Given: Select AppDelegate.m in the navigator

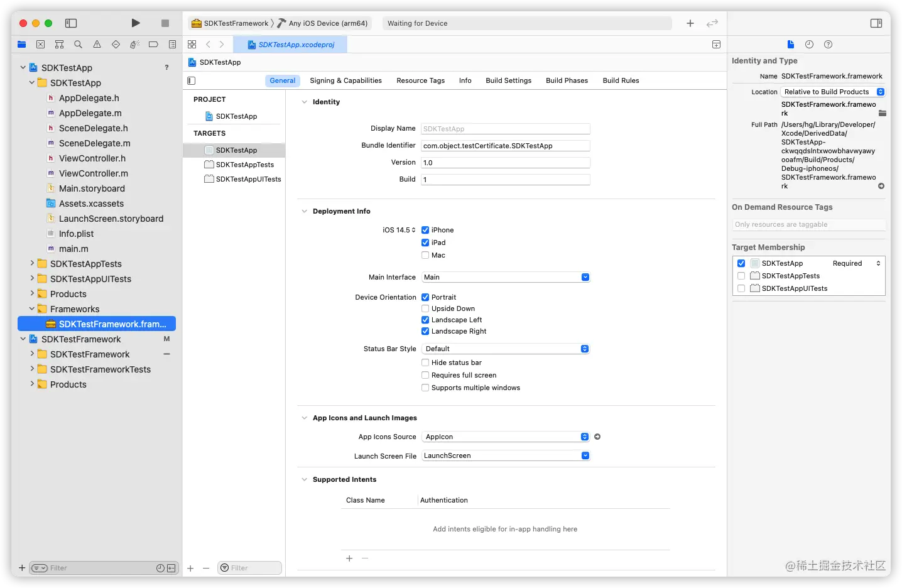Looking at the screenshot, I should pos(90,113).
